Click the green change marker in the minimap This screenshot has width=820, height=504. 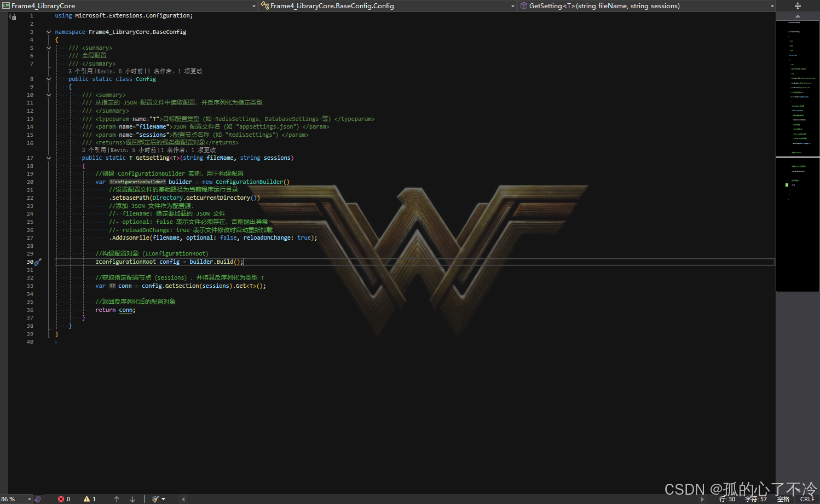787,185
